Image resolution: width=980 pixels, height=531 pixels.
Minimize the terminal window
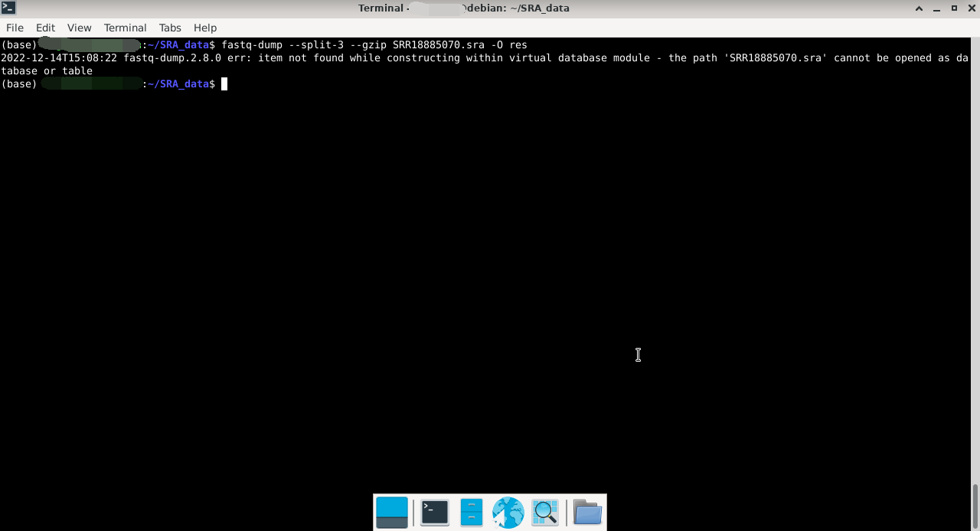point(936,8)
